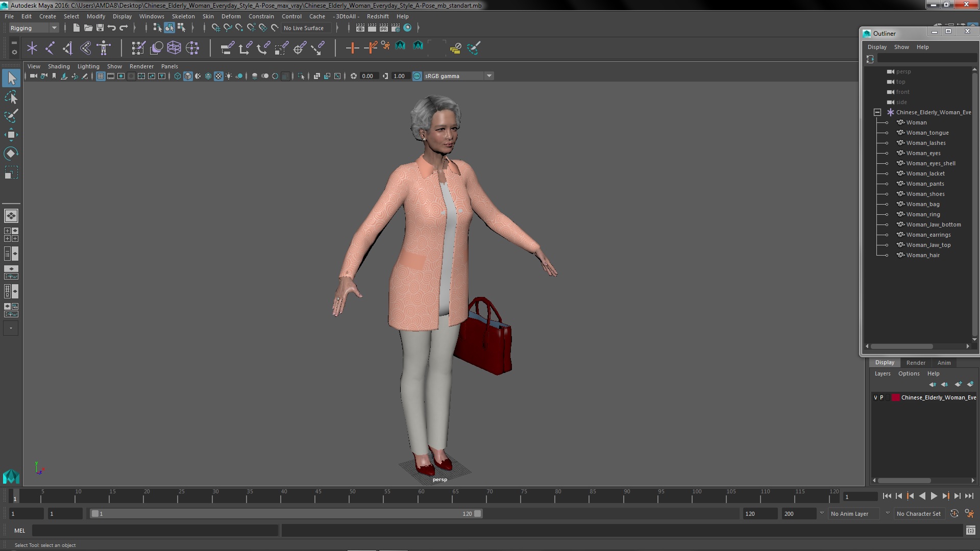Switch to the Render layer tab

[916, 363]
